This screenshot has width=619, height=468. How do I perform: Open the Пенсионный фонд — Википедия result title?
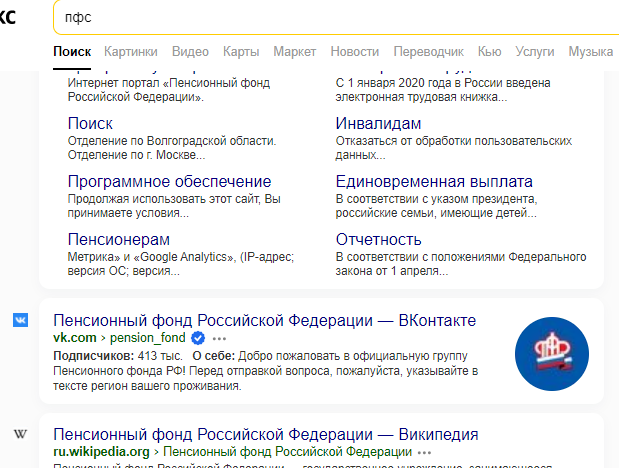(266, 434)
